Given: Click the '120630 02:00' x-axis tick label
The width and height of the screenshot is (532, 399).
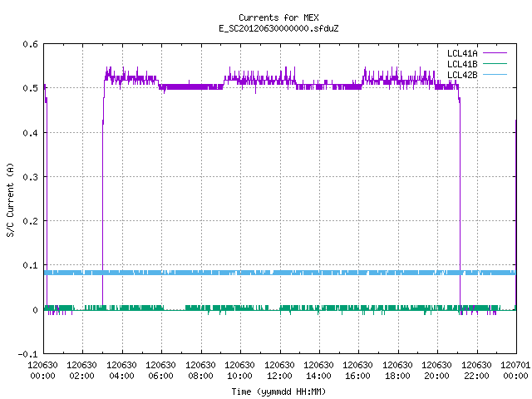Looking at the screenshot, I should point(81,371).
